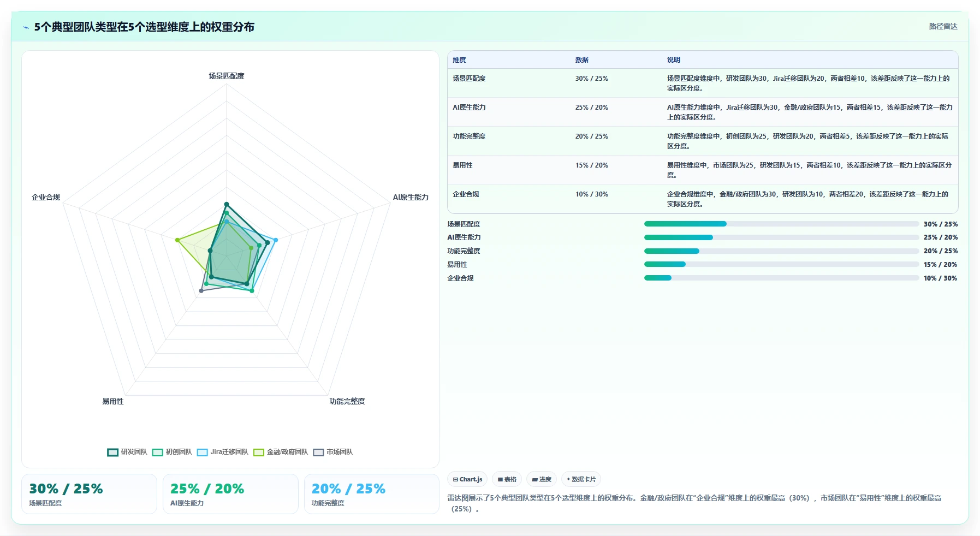This screenshot has height=536, width=980.
Task: Click the AI原生能力 radar axis label
Action: click(x=411, y=197)
